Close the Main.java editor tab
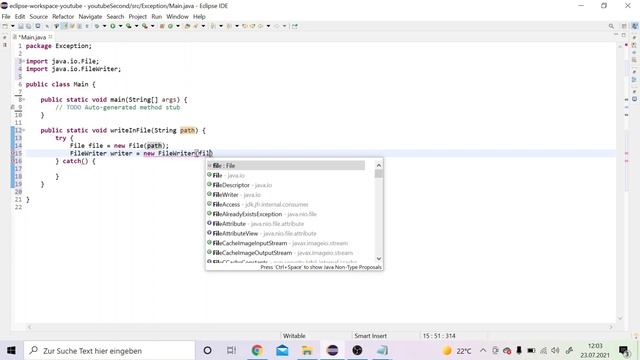 pyautogui.click(x=51, y=37)
